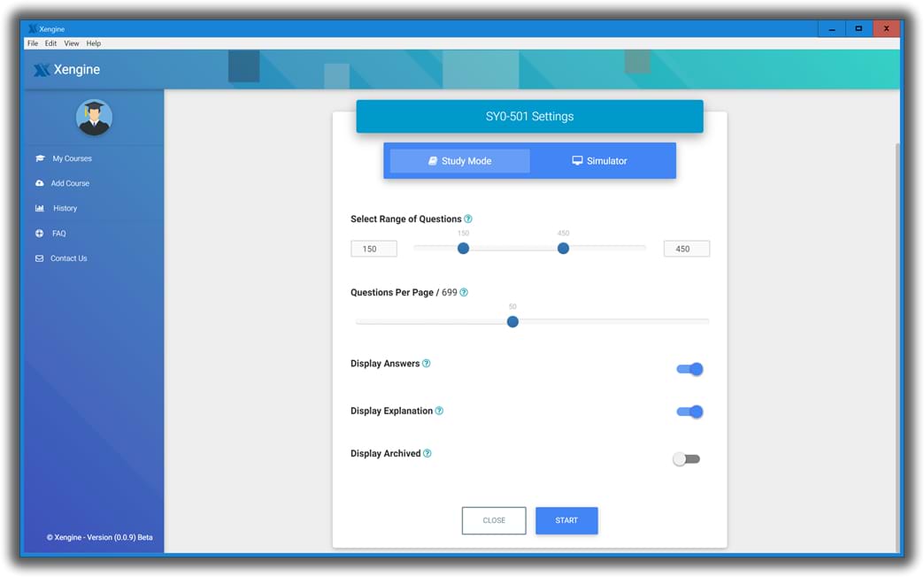Open the Edit menu
This screenshot has height=577, width=924.
click(x=50, y=43)
